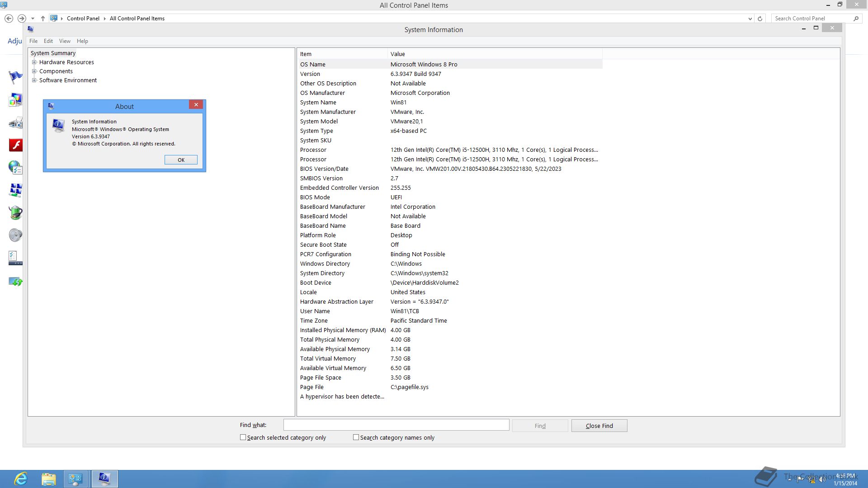Launch Internet Explorer from the taskbar
This screenshot has width=868, height=488.
[x=21, y=479]
